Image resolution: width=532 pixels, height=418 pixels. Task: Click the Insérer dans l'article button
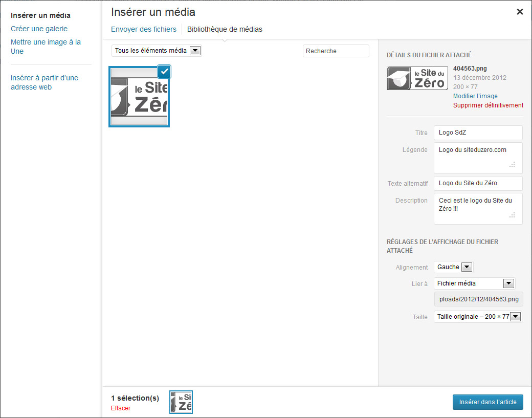pyautogui.click(x=487, y=402)
